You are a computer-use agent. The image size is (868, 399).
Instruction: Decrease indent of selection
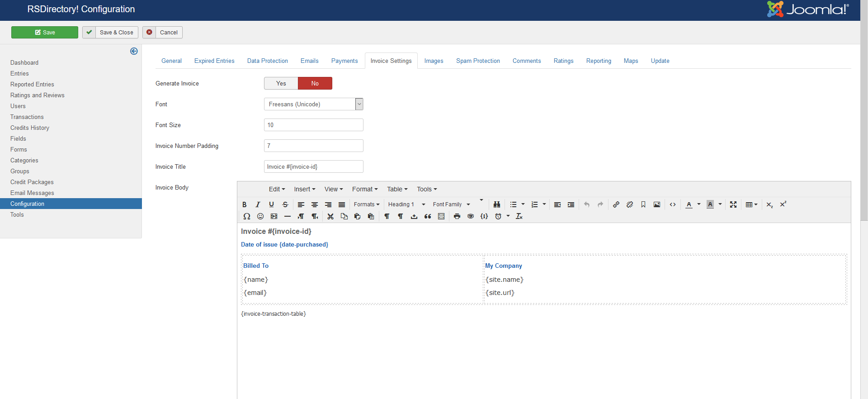pyautogui.click(x=557, y=204)
